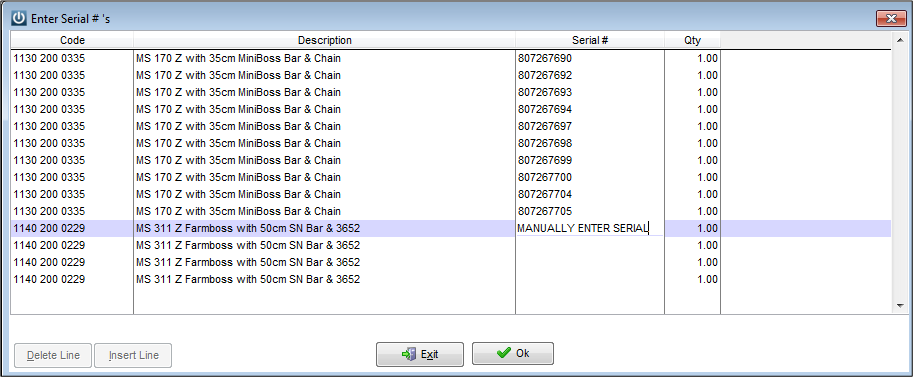The width and height of the screenshot is (913, 377).
Task: Click the Description cell in the MANUALLY ENTER SERIAL row
Action: [324, 228]
